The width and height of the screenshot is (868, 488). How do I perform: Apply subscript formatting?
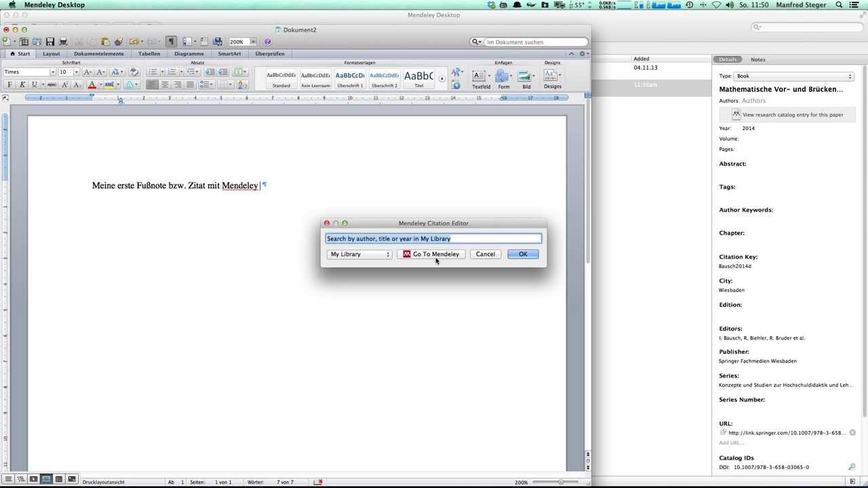click(x=77, y=85)
